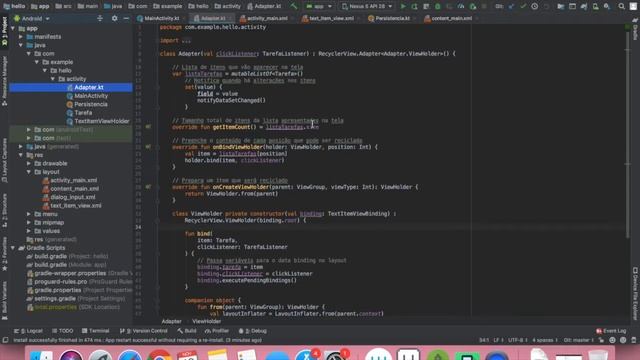Click the Make Project hammer icon

point(294,6)
